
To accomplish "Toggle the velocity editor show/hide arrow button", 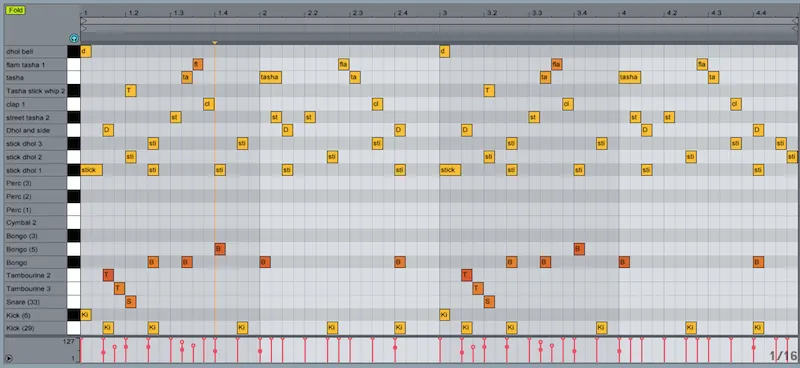I will coord(9,358).
